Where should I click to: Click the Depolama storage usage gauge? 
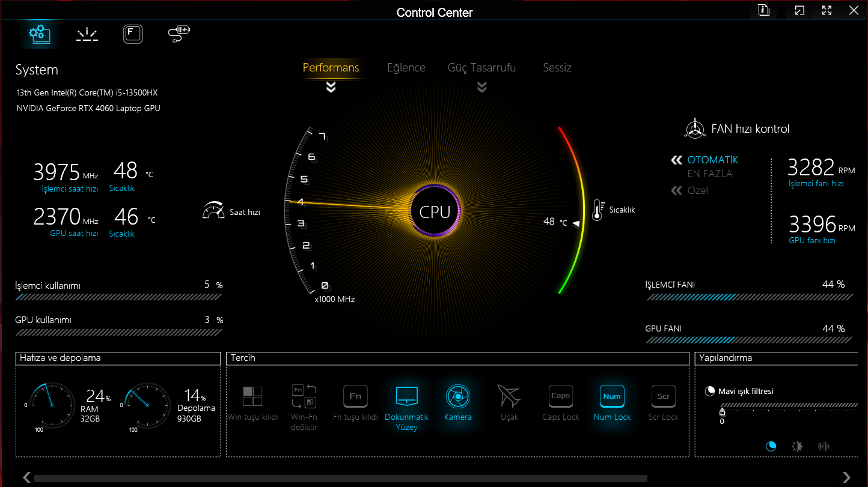(x=147, y=405)
